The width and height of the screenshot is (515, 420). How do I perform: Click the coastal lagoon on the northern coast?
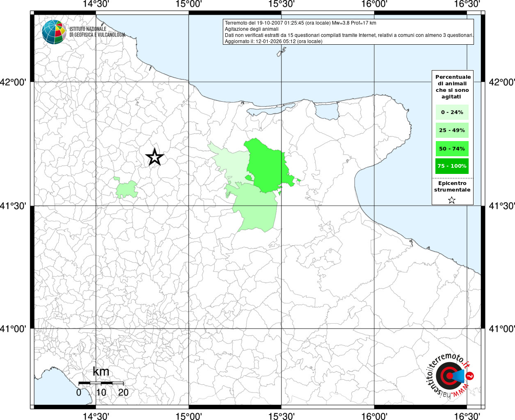tap(326, 111)
